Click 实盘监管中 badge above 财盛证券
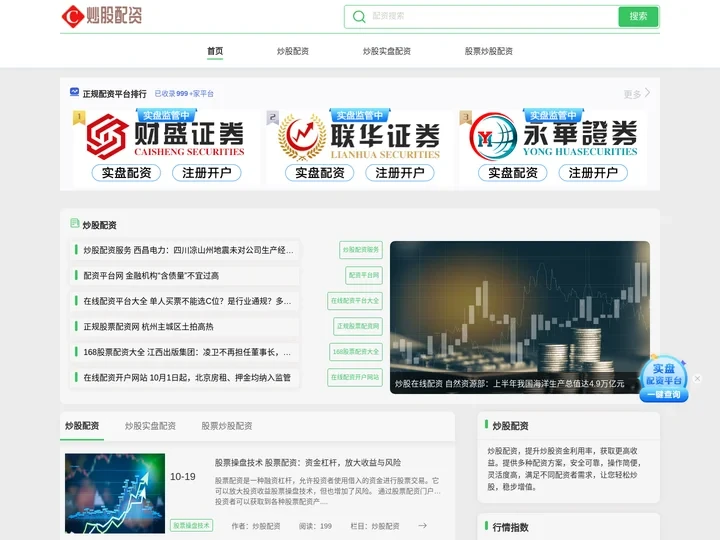The height and width of the screenshot is (540, 720). point(166,115)
